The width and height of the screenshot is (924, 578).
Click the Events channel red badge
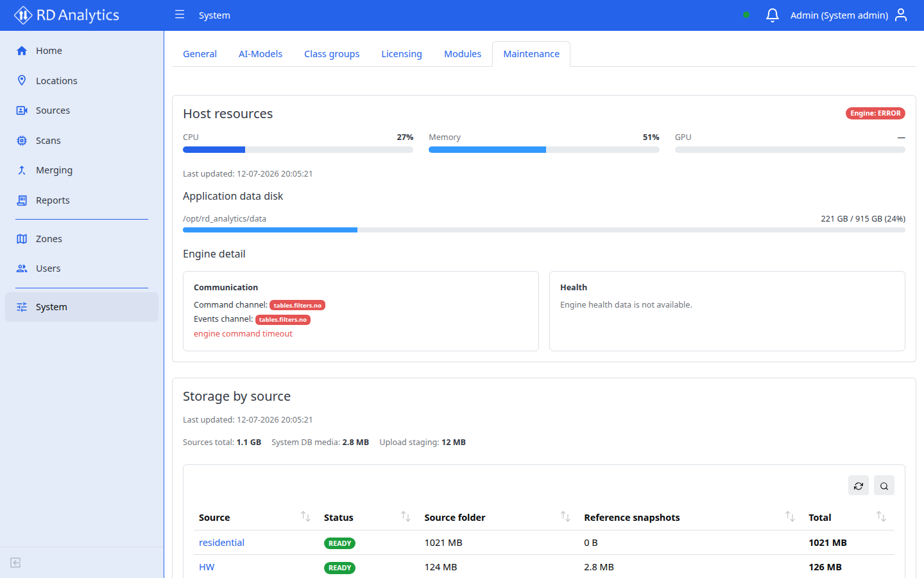tap(283, 319)
